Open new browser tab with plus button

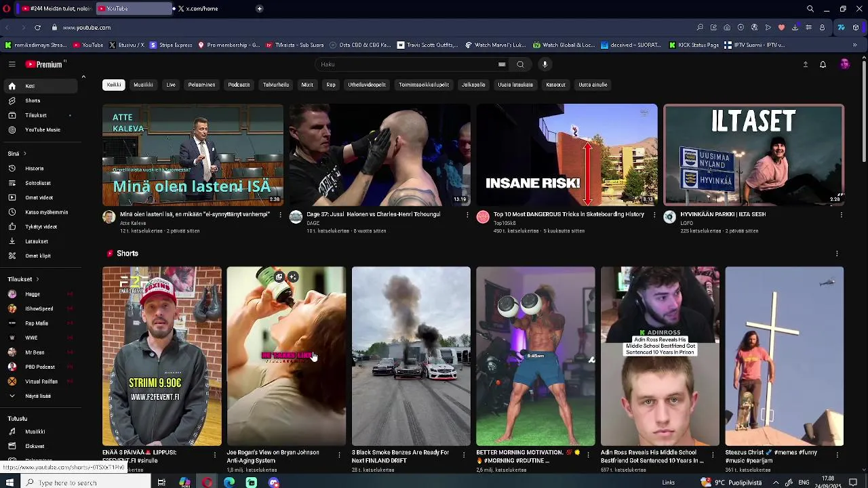click(259, 9)
